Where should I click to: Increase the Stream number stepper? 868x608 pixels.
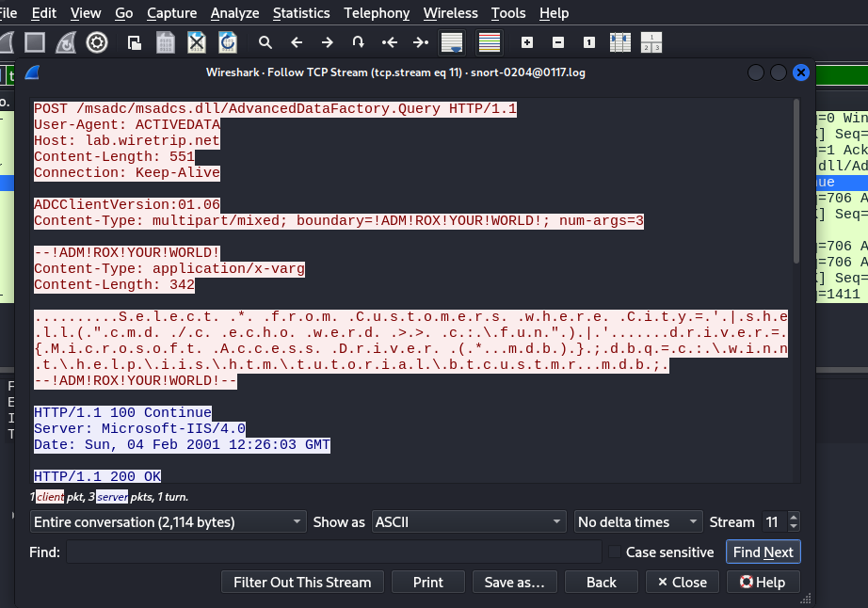[794, 518]
